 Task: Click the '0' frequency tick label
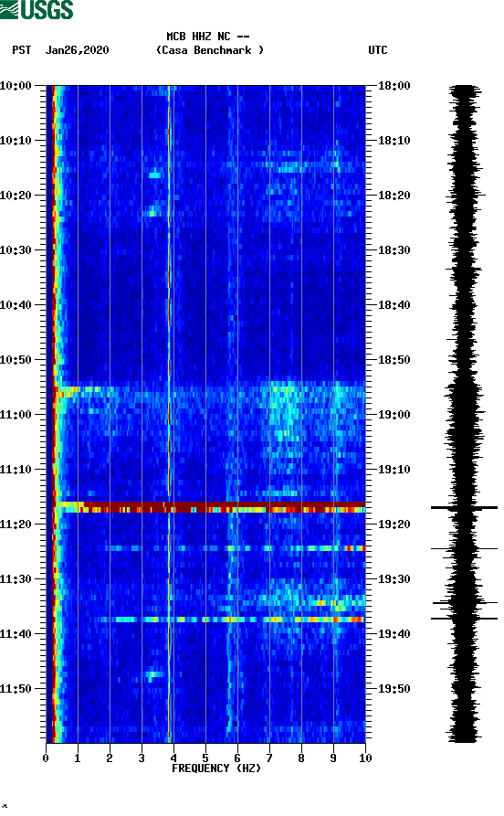(46, 758)
